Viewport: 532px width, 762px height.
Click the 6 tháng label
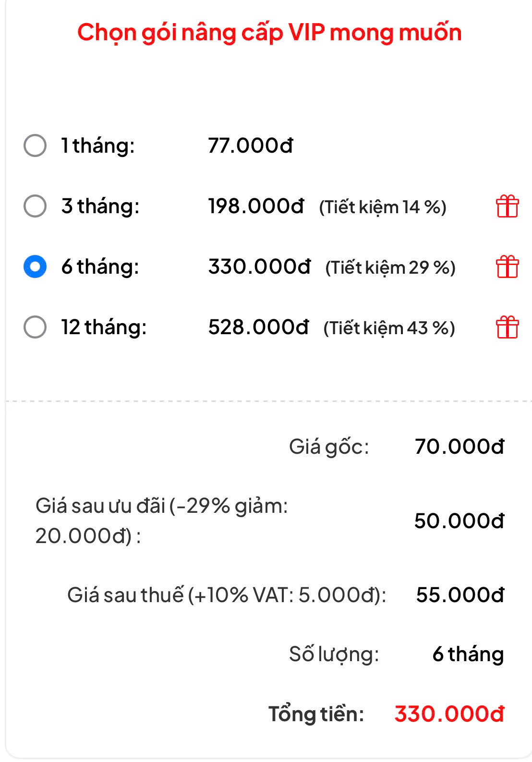pos(100,267)
